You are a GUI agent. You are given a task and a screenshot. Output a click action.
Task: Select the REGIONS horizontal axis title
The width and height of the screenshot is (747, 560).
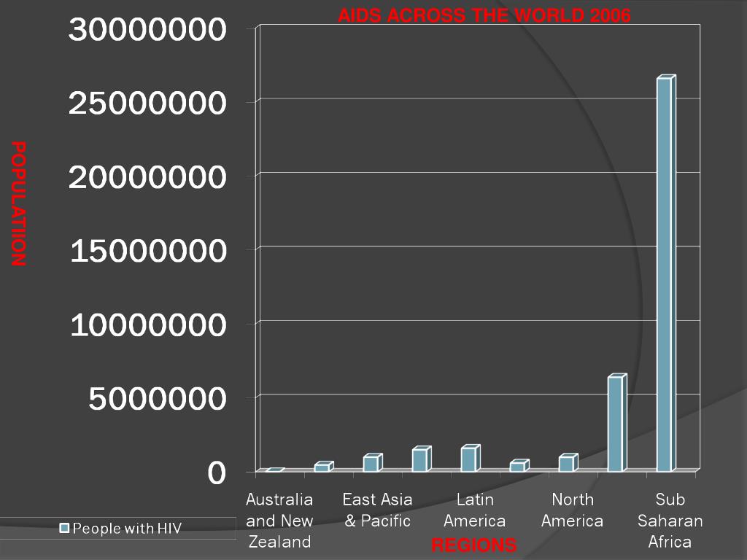pos(474,545)
